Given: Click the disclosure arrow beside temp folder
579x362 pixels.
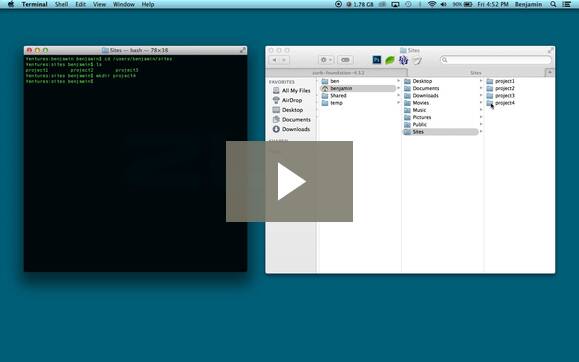Looking at the screenshot, I should tap(398, 103).
